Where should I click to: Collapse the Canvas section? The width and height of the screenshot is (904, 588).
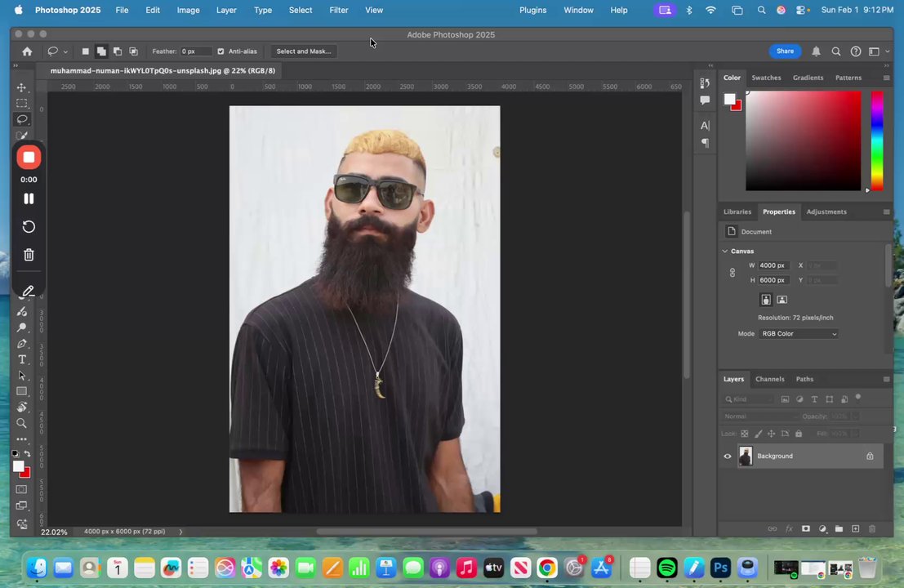(x=724, y=252)
